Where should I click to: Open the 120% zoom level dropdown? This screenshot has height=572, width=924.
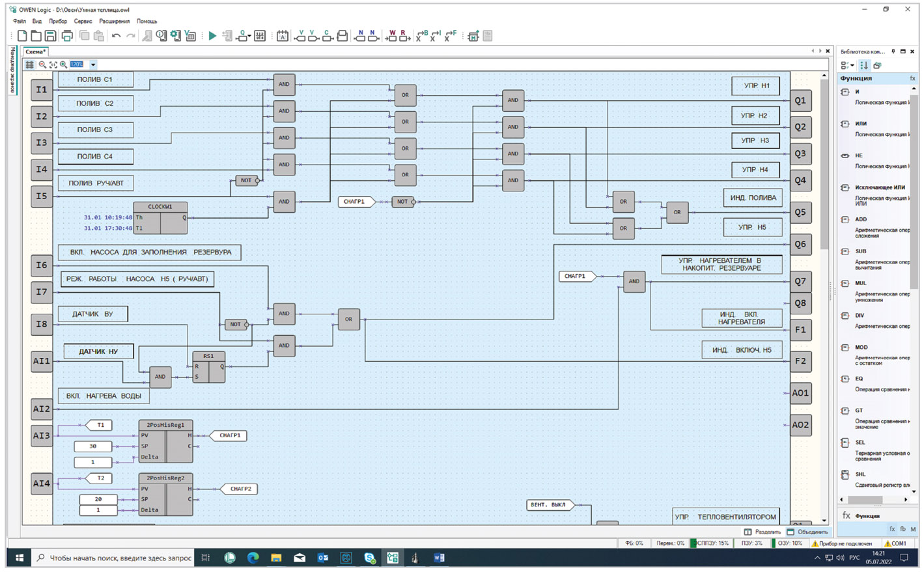(x=93, y=64)
